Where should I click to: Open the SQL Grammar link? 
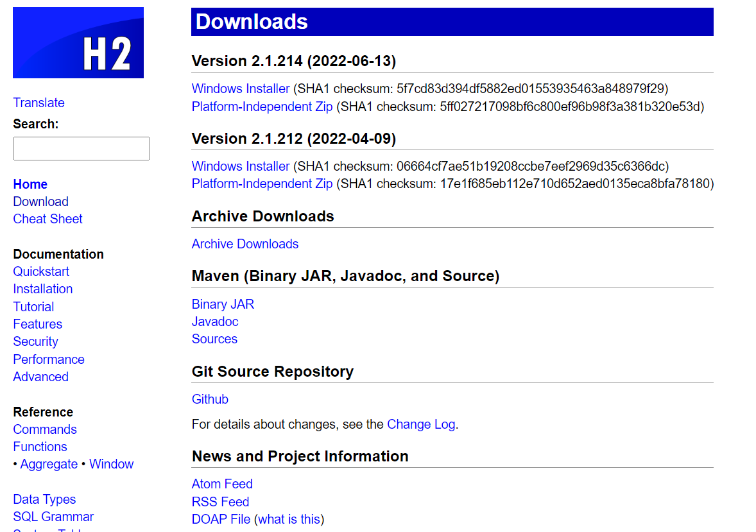tap(53, 517)
